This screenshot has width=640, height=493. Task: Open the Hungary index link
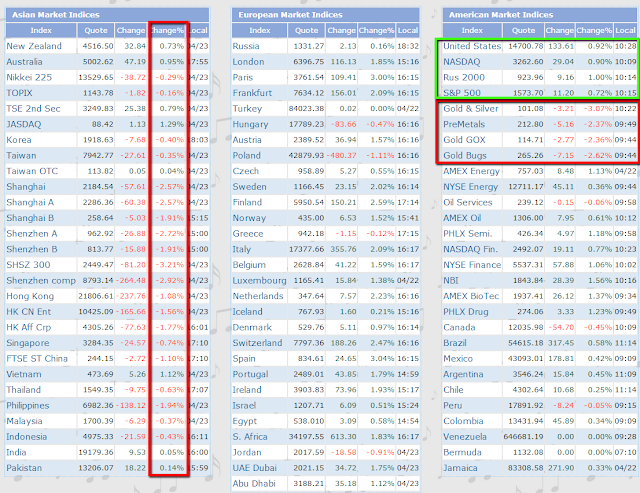(x=250, y=124)
